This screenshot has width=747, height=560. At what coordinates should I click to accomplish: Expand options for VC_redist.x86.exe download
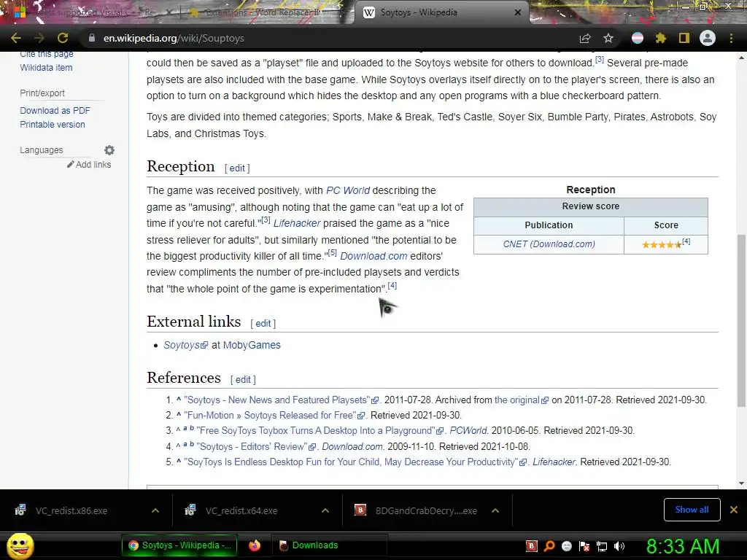[x=155, y=510]
